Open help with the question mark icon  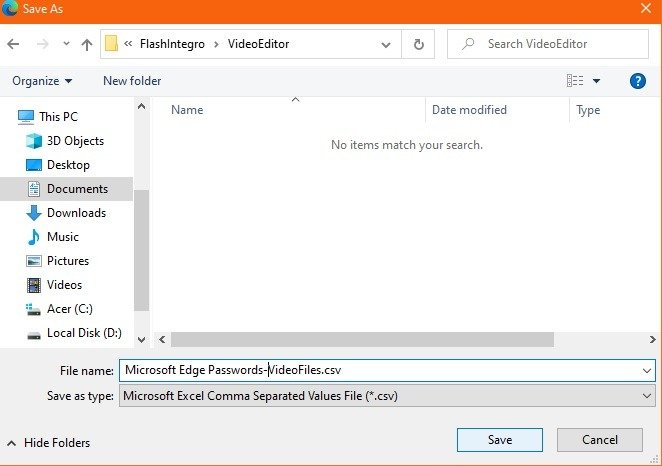[638, 81]
